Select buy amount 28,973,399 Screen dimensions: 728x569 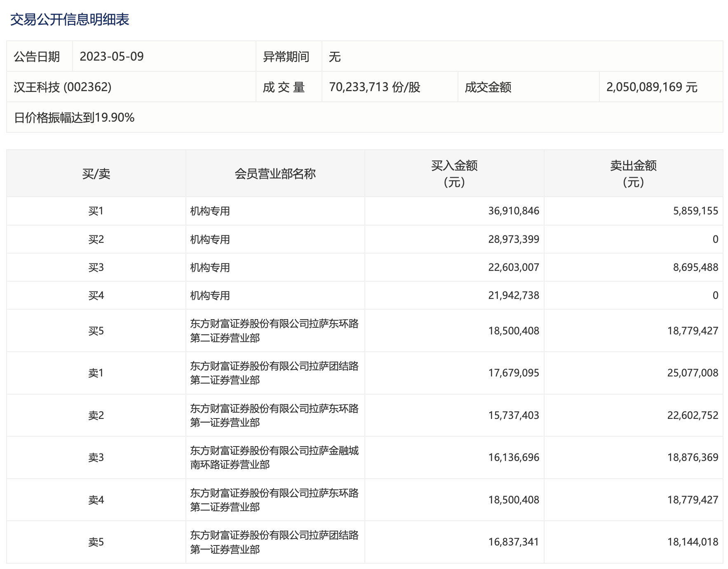click(x=514, y=239)
